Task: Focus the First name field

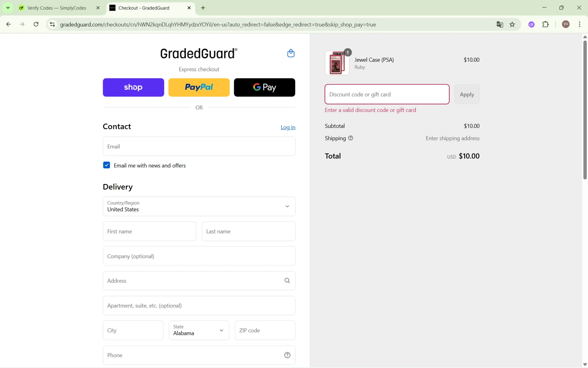Action: coord(149,231)
